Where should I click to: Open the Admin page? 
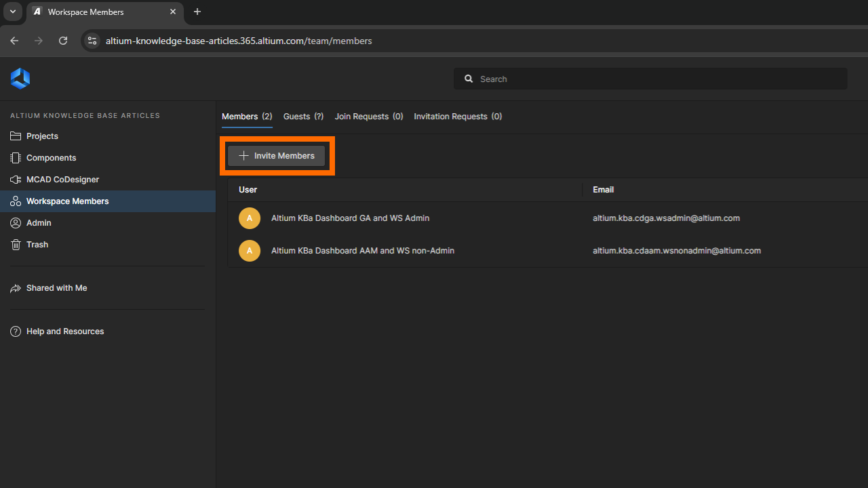[39, 223]
